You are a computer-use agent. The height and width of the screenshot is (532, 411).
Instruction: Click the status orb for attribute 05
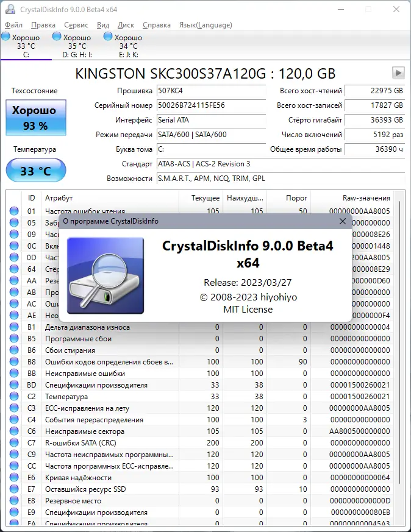14,222
